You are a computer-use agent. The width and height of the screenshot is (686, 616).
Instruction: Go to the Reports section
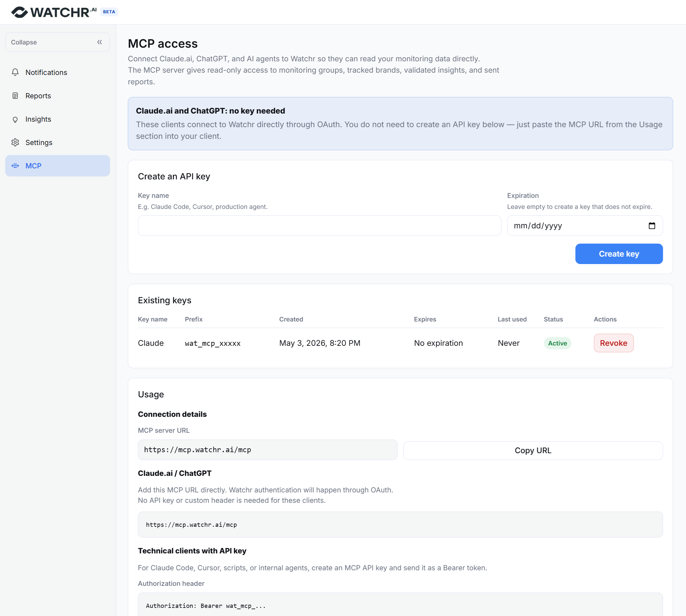(x=57, y=96)
